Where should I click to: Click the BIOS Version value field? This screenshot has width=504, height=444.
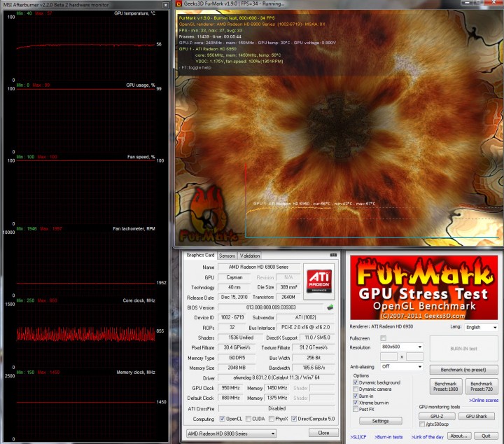(271, 307)
